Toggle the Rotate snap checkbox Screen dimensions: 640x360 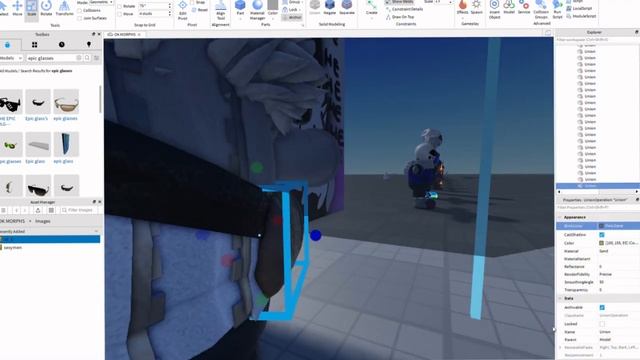click(120, 6)
